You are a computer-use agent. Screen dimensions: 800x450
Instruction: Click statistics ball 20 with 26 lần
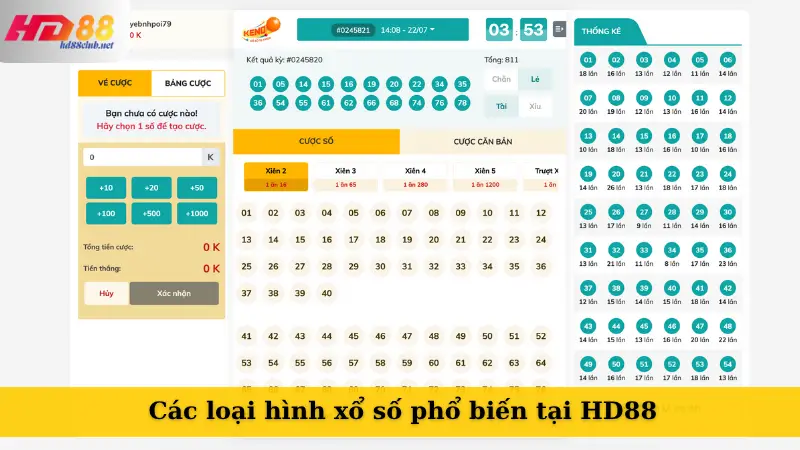[x=616, y=174]
